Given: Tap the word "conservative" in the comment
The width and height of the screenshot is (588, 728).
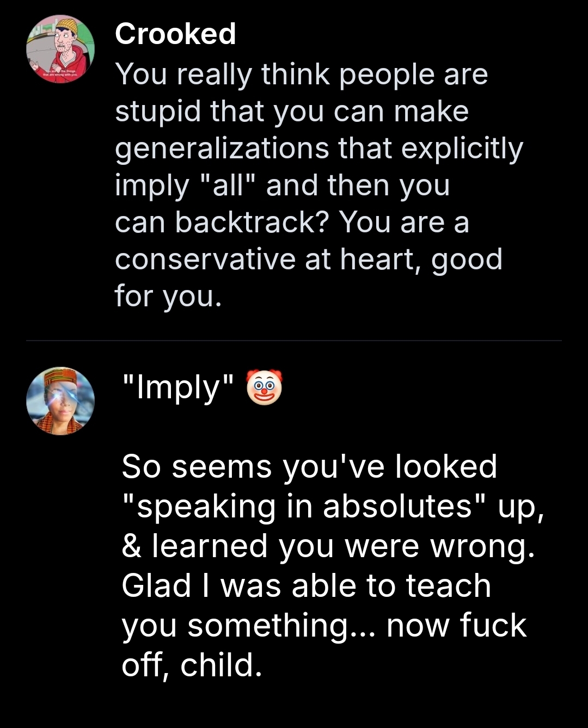Looking at the screenshot, I should [206, 259].
